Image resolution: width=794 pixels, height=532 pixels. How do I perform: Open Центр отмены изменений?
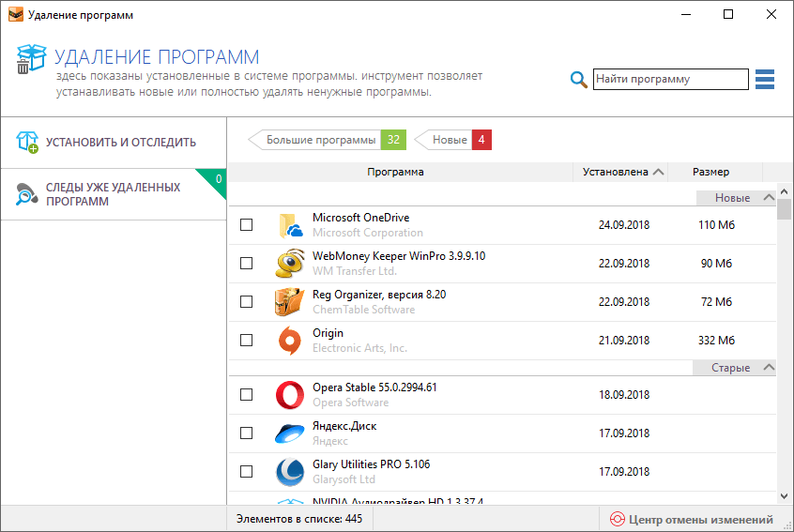pyautogui.click(x=692, y=520)
